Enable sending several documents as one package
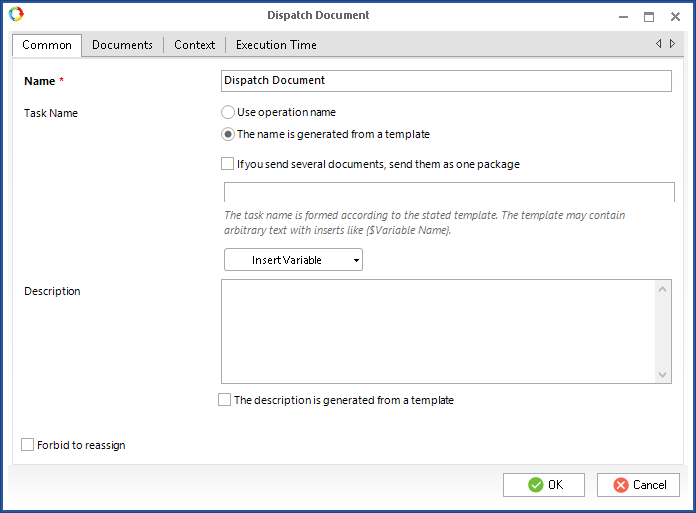Screen dimensions: 696x513 point(228,164)
